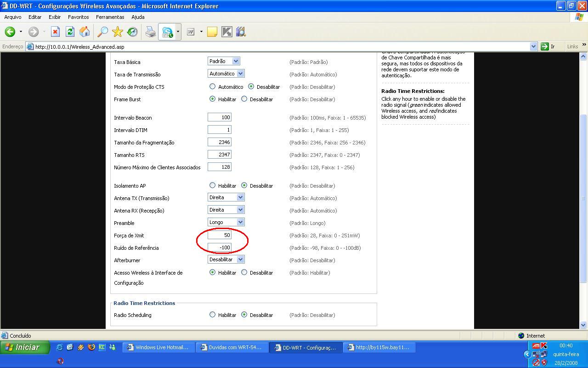Click the Print icon
This screenshot has width=588, height=368.
151,32
